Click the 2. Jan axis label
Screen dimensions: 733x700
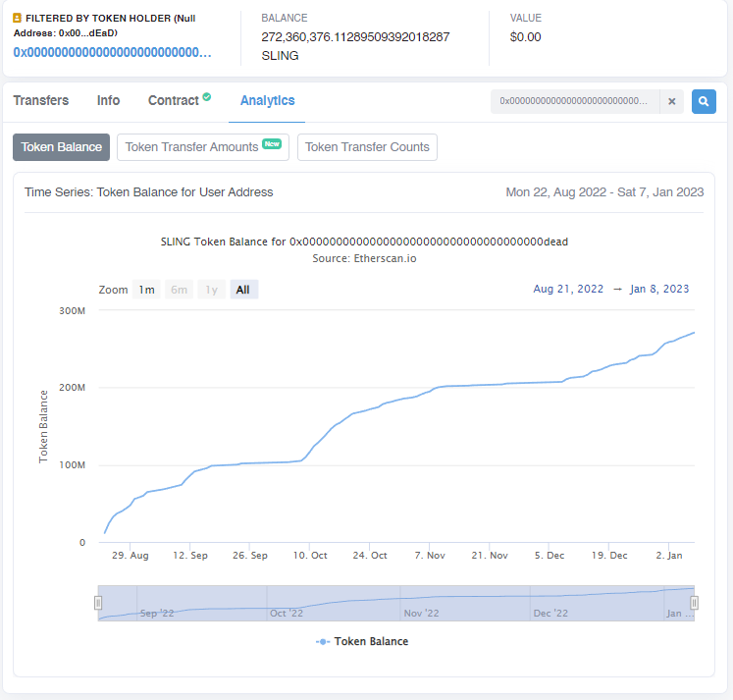point(669,555)
